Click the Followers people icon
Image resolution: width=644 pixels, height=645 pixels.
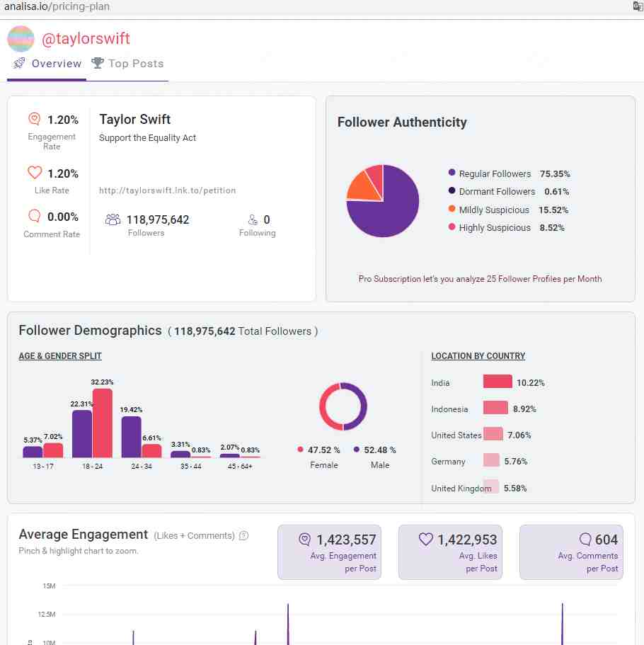[113, 219]
